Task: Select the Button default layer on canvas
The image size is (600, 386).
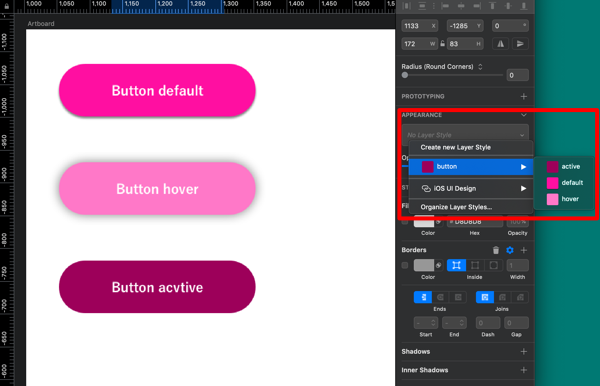Action: [157, 90]
